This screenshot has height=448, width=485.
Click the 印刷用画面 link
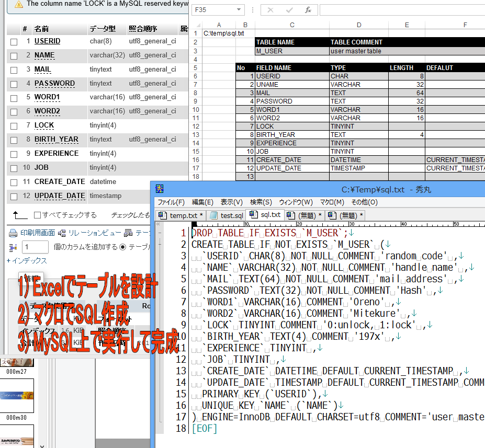pyautogui.click(x=37, y=233)
